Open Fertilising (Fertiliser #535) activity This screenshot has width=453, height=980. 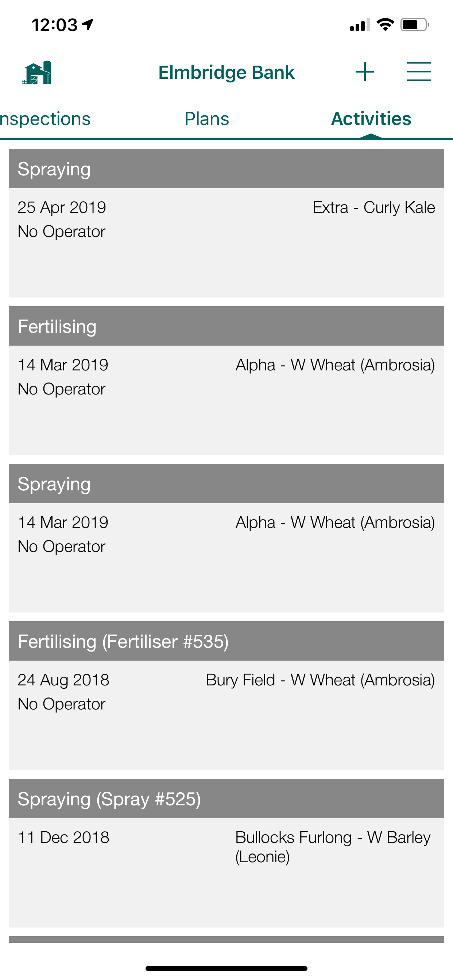(226, 695)
